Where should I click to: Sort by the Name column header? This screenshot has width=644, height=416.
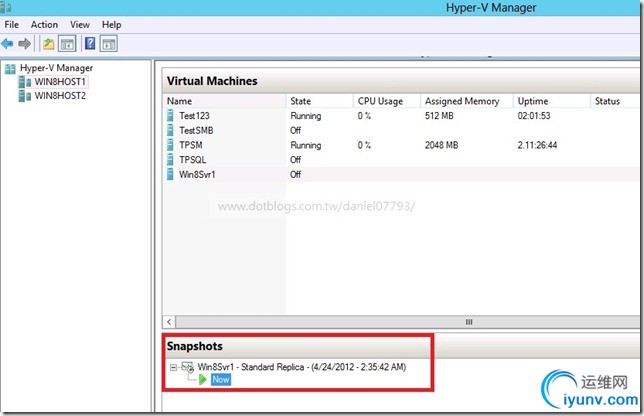[x=224, y=101]
